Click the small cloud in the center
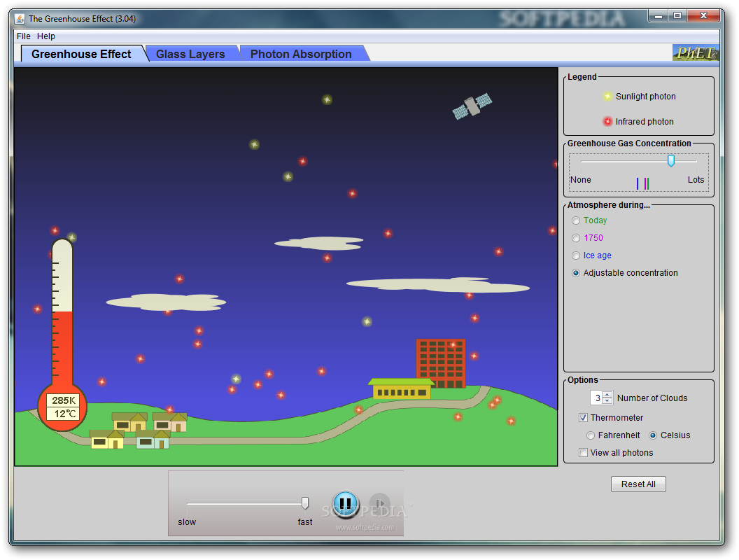 pyautogui.click(x=319, y=243)
